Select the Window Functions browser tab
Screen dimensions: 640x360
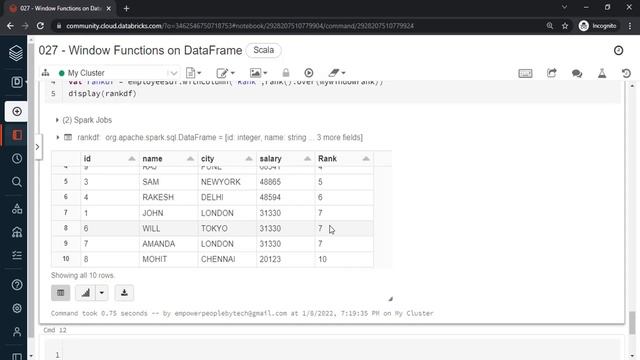(60, 8)
